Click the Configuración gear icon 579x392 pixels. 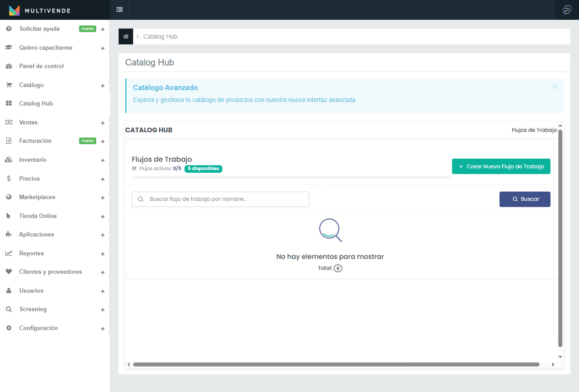9,328
